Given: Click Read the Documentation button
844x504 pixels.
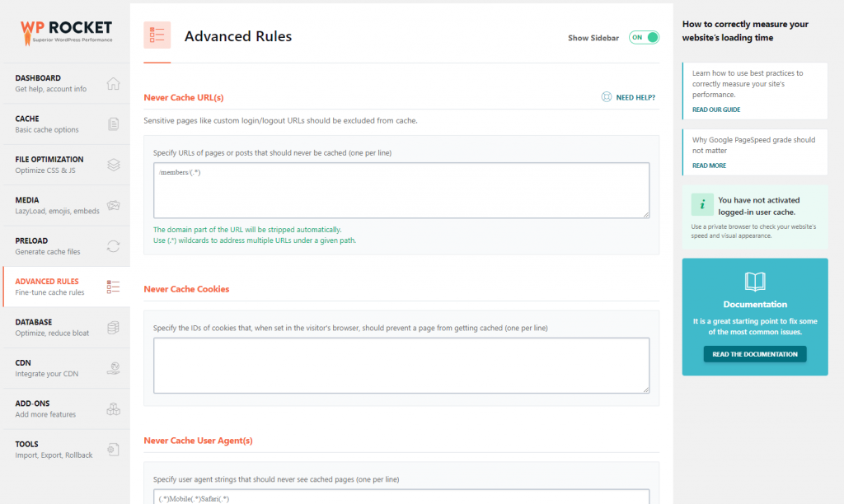Looking at the screenshot, I should click(755, 354).
